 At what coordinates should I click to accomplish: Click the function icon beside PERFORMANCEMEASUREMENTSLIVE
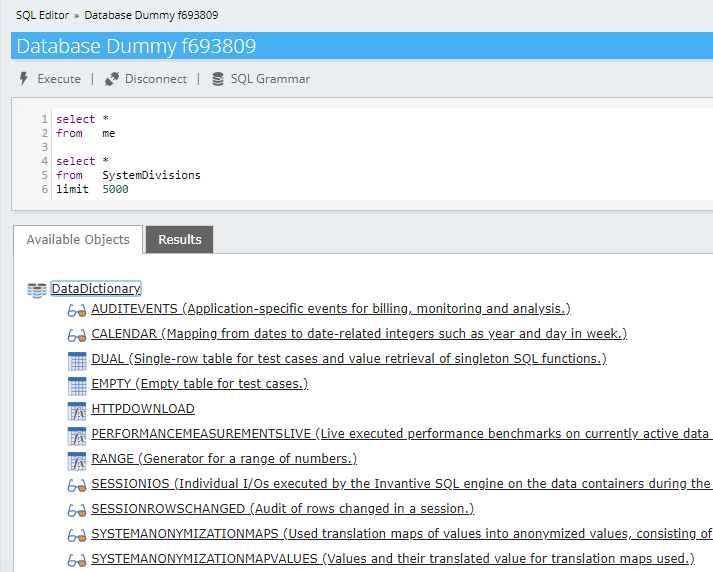[x=77, y=436]
